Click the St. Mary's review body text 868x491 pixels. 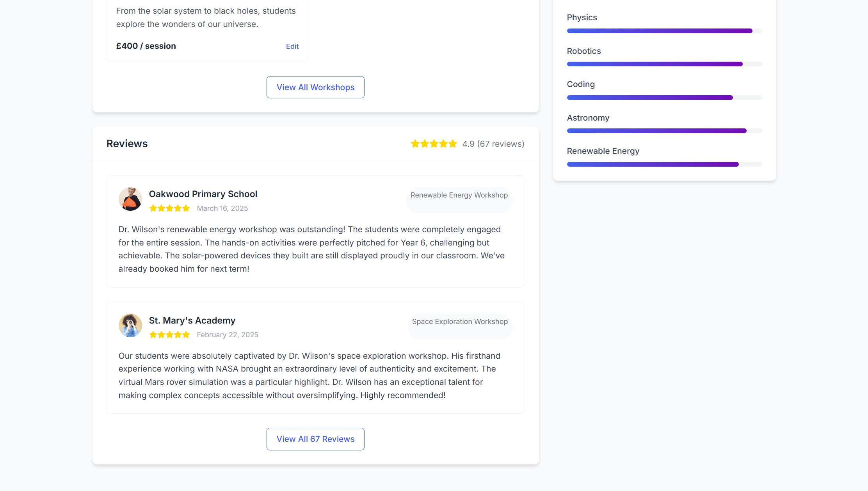coord(309,375)
